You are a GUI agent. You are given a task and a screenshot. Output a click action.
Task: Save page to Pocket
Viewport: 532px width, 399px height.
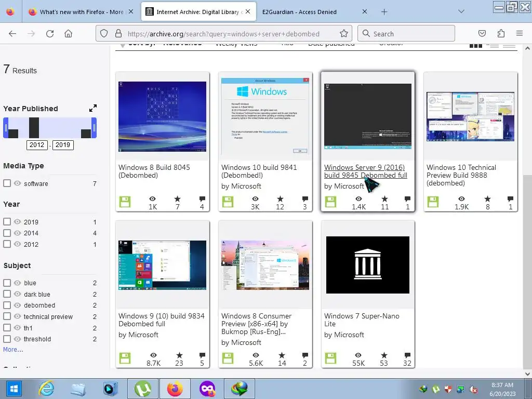482,34
